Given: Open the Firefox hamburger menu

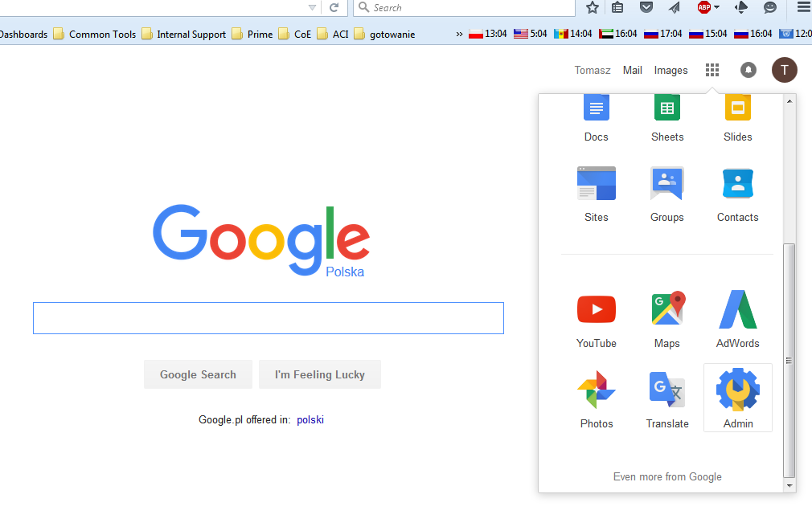Looking at the screenshot, I should pyautogui.click(x=802, y=7).
